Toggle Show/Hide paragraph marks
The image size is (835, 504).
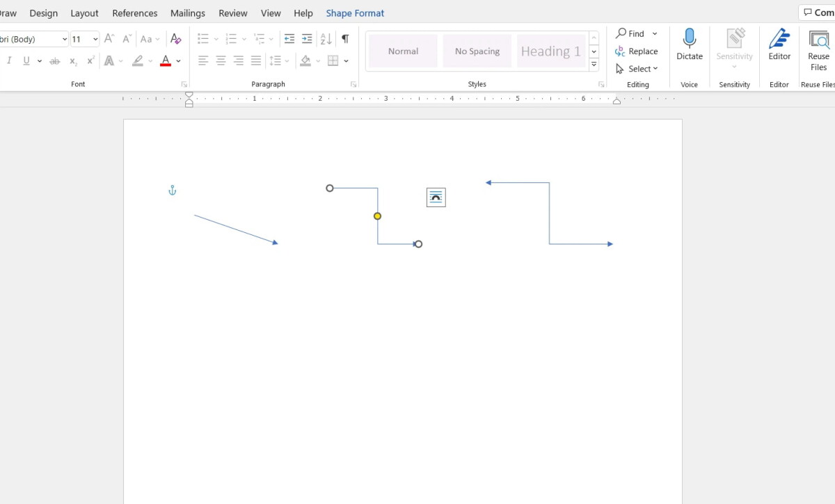pyautogui.click(x=345, y=39)
